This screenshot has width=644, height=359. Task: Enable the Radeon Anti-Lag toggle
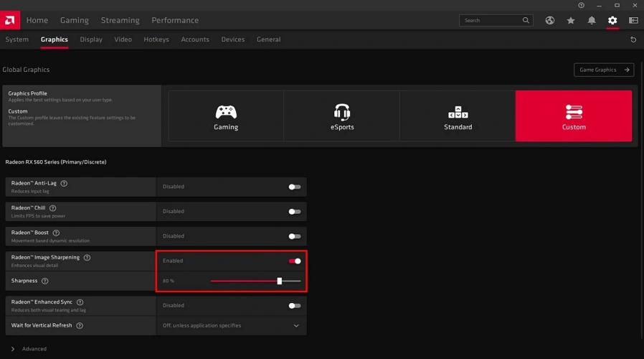point(294,187)
